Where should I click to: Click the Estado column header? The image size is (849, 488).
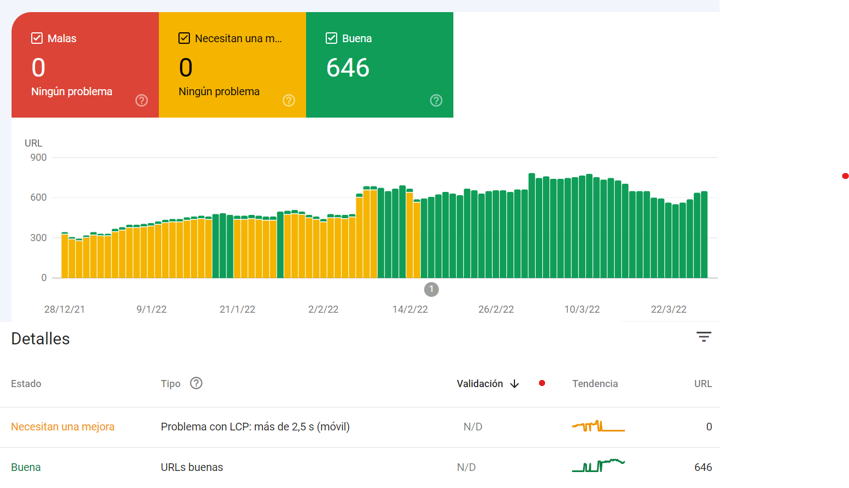coord(26,383)
